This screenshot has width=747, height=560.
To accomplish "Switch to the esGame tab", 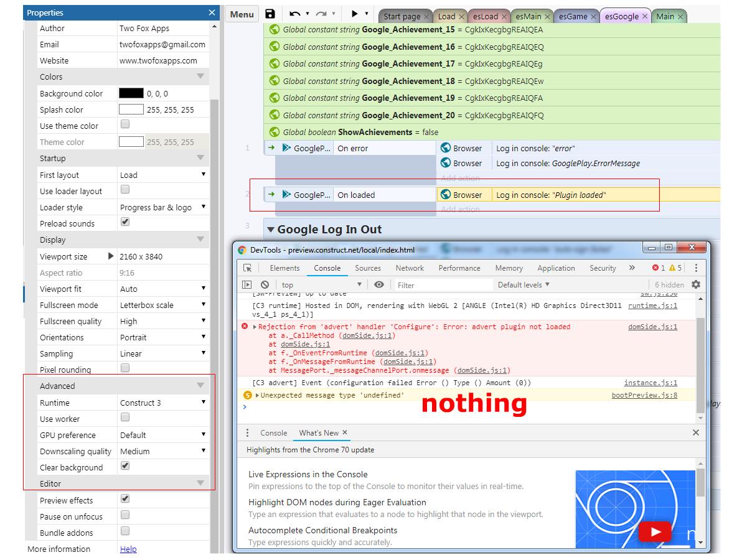I will [x=576, y=17].
